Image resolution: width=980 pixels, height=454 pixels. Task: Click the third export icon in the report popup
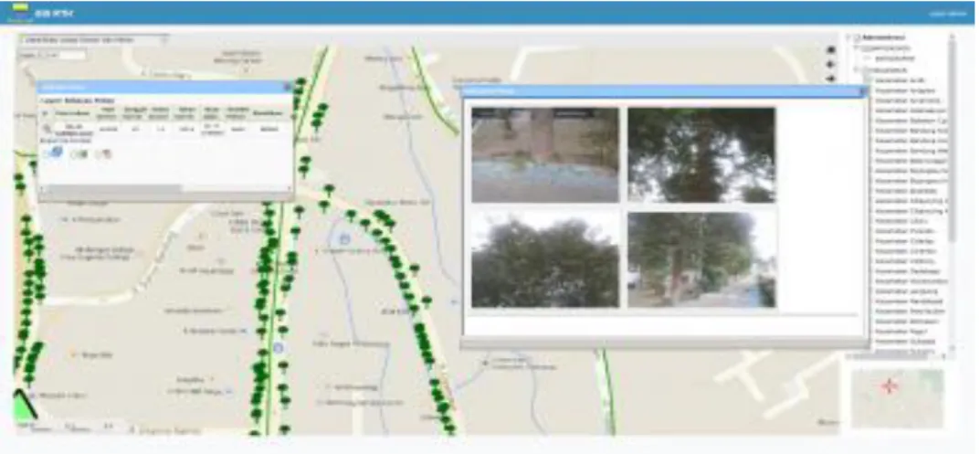tap(106, 153)
